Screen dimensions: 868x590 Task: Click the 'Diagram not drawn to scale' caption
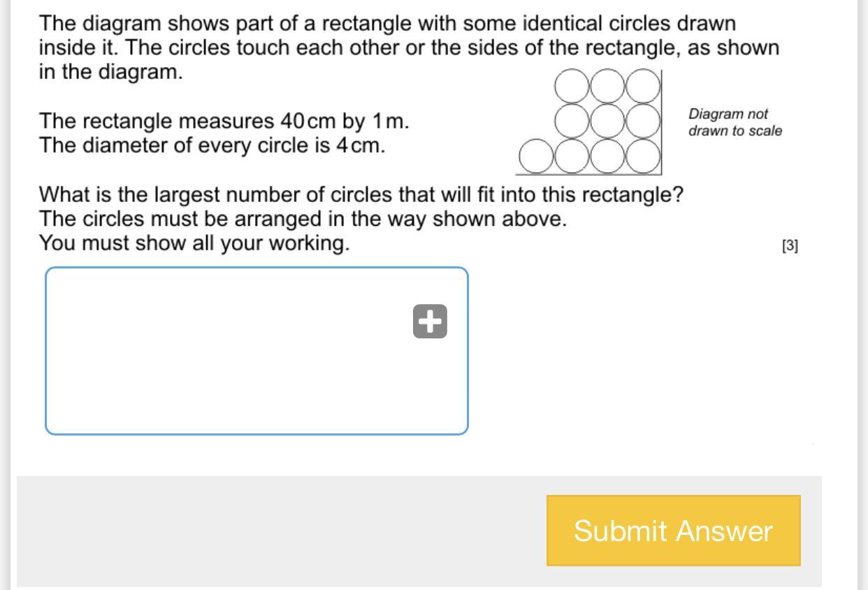(x=735, y=122)
